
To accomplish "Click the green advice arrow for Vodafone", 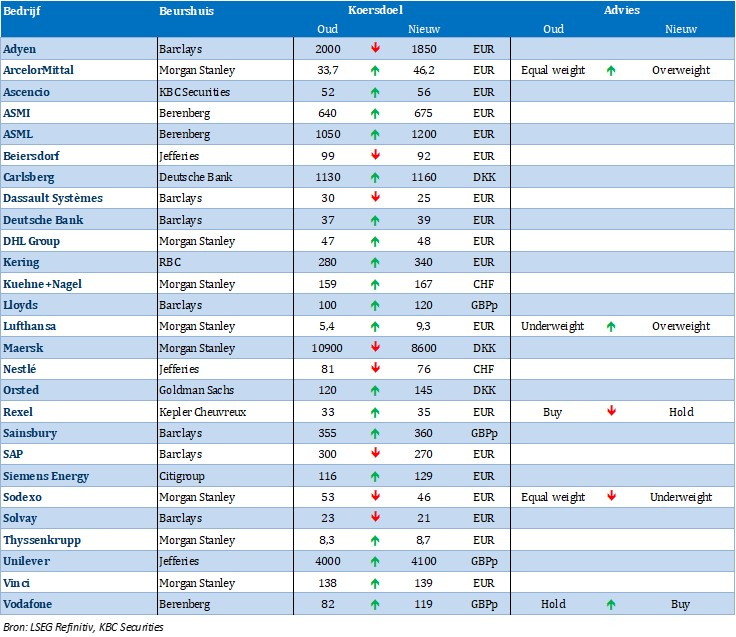I will (610, 604).
